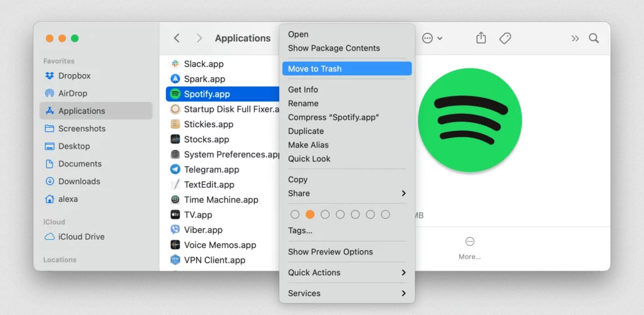Click the Telegram.app icon
The width and height of the screenshot is (644, 315).
(175, 170)
